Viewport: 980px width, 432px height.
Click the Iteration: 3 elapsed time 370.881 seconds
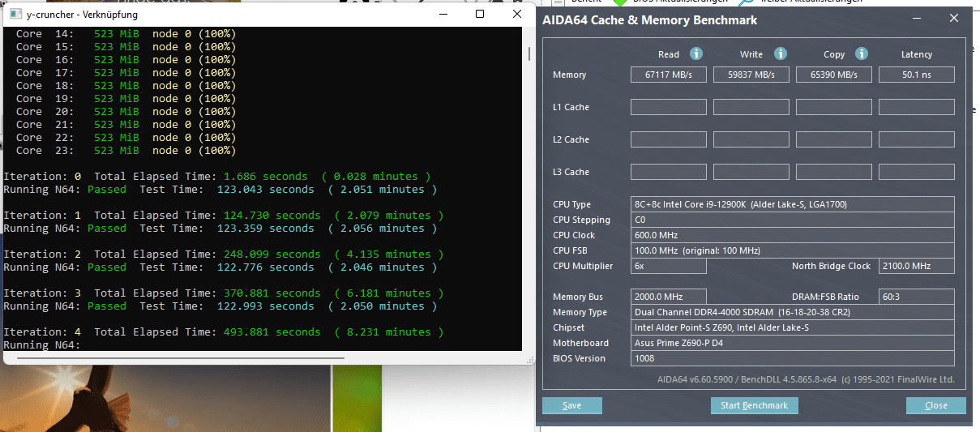click(272, 293)
